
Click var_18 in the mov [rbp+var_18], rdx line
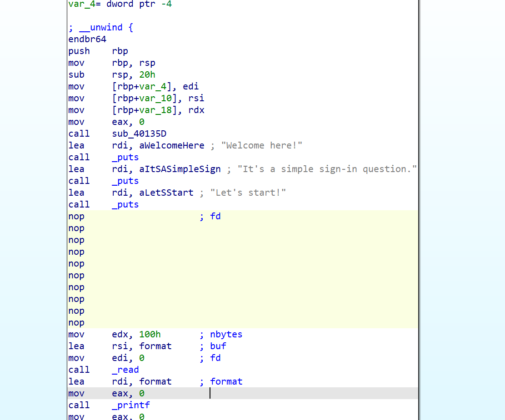(155, 110)
